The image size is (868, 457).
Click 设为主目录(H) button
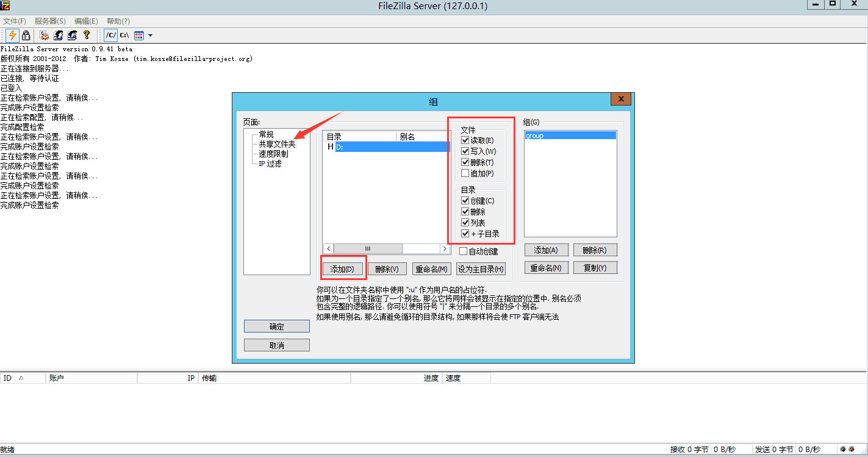pos(481,269)
